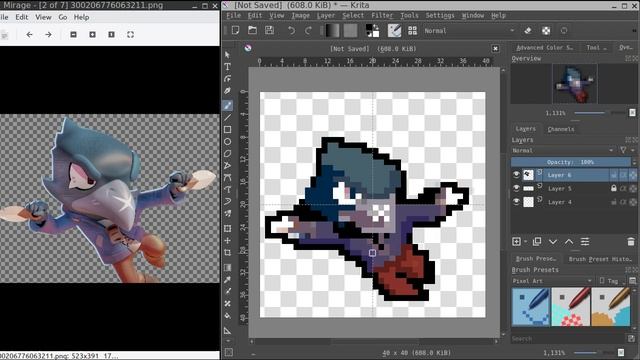Select the Move tool
640x360 pixels.
[x=227, y=241]
